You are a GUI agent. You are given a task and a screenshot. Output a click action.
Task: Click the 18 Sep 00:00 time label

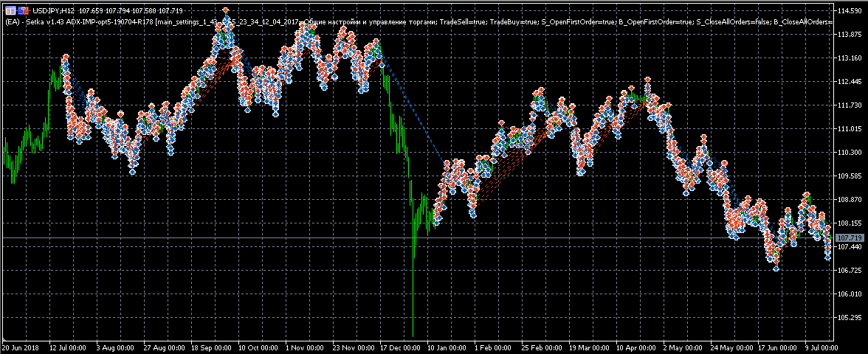tap(210, 348)
